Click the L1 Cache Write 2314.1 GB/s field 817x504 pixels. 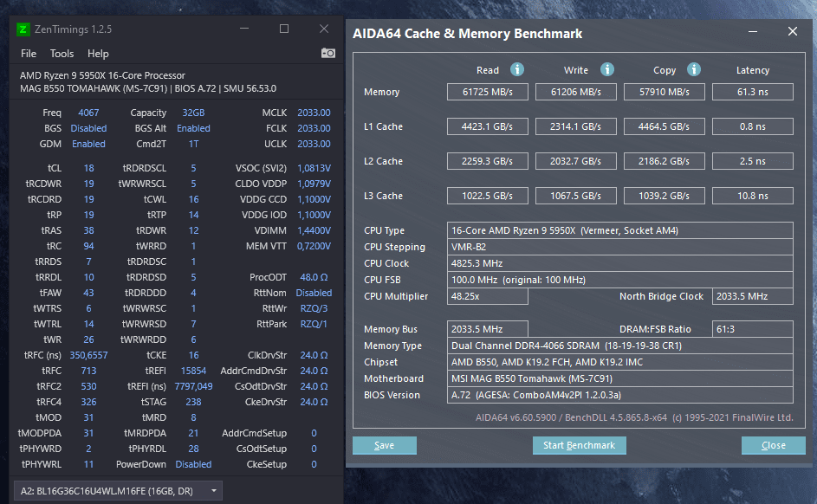(576, 126)
